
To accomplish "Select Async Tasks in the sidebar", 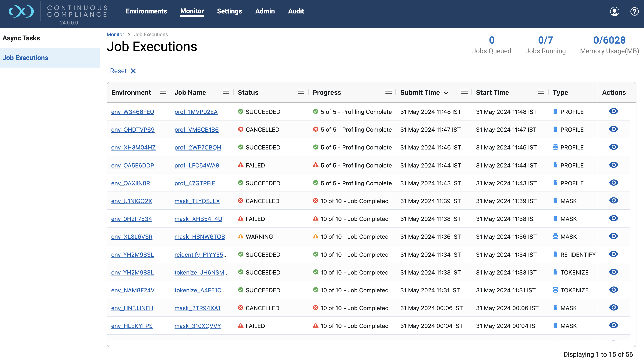I will coord(21,38).
